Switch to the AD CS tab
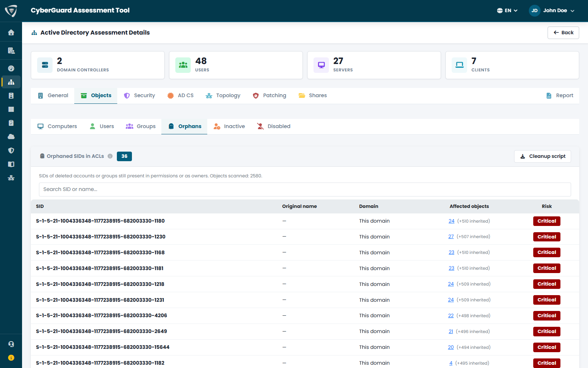The height and width of the screenshot is (368, 588). click(x=180, y=96)
